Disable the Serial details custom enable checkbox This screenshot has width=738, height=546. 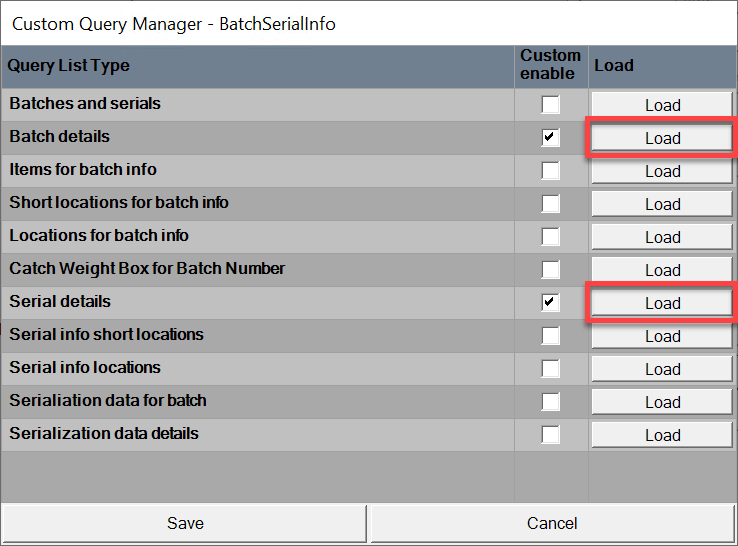pos(550,303)
